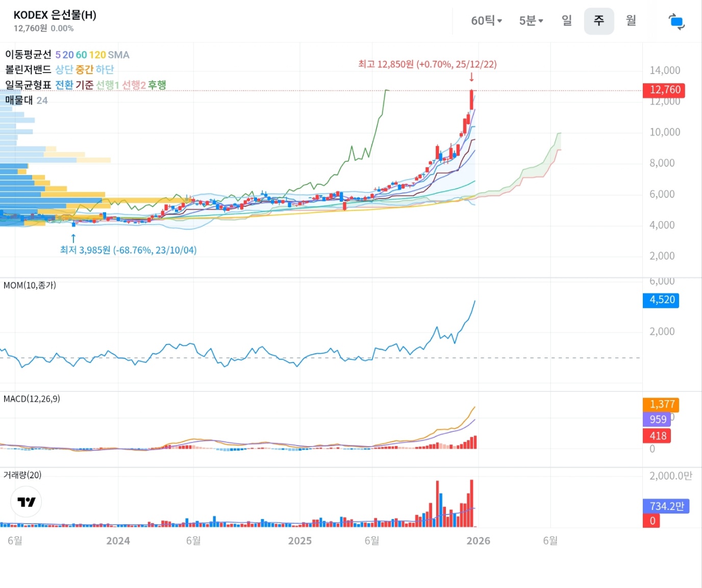
Task: Click the 매물대 24 indicator label
Action: (x=26, y=101)
